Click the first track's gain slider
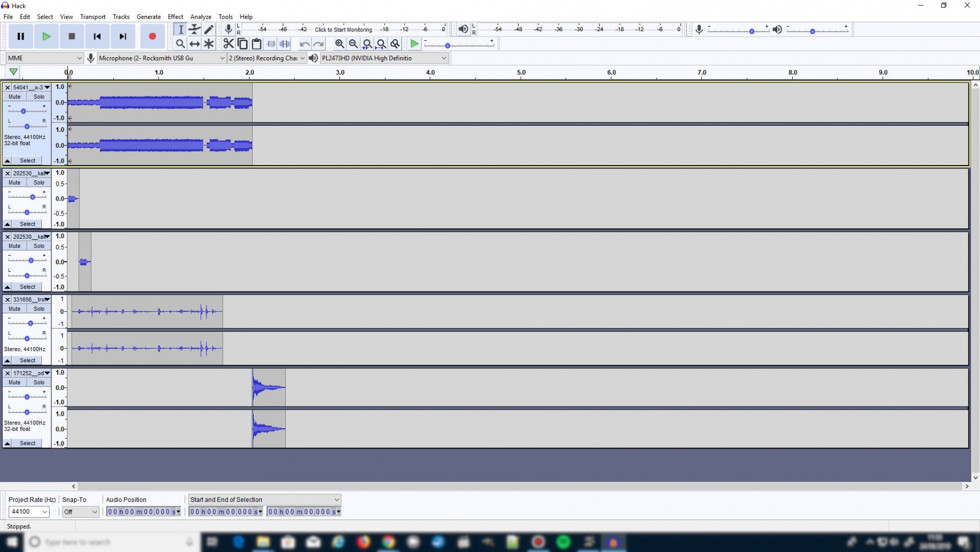The image size is (980, 552). tap(23, 111)
